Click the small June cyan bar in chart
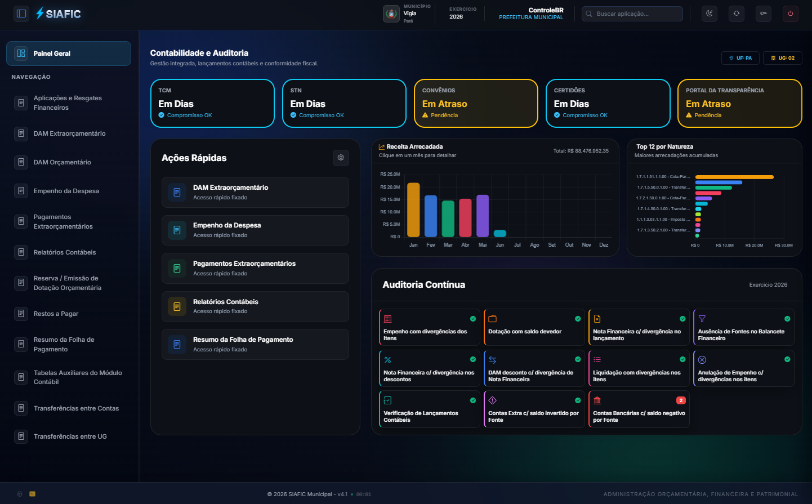 point(500,233)
